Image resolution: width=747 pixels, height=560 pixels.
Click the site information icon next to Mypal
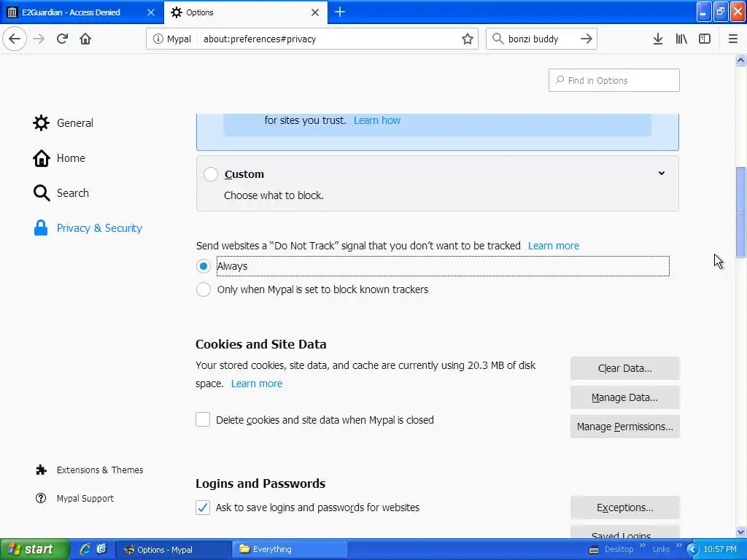click(158, 39)
